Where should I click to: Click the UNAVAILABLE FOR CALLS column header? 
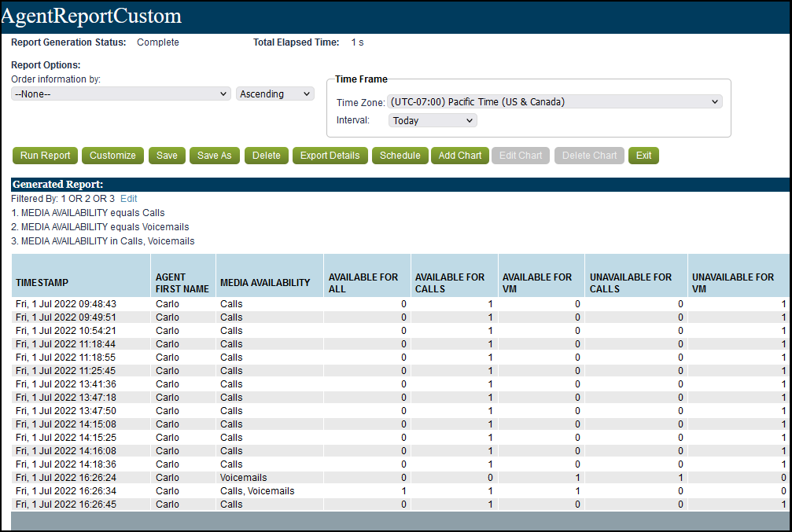(636, 276)
